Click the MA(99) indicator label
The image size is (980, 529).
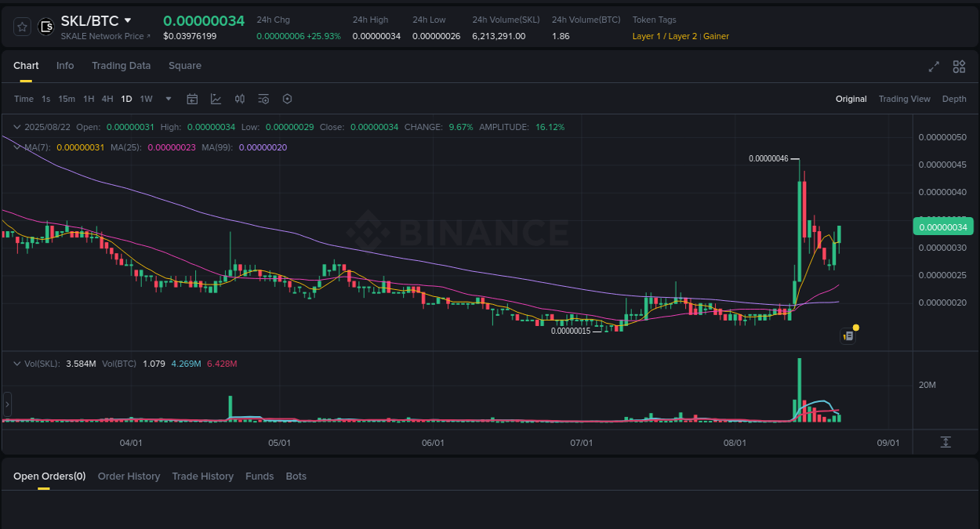pos(217,147)
